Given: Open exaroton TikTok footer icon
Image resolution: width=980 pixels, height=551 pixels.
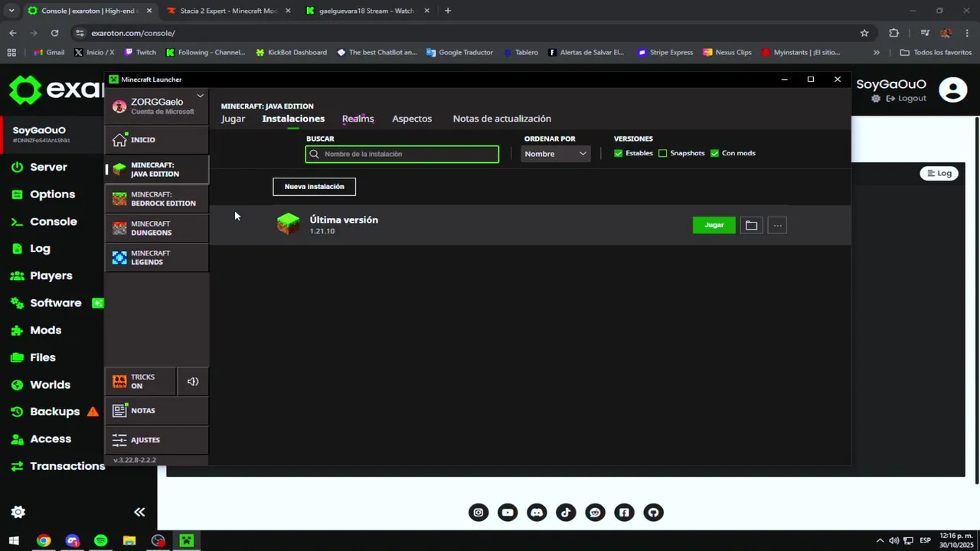Looking at the screenshot, I should pos(566,513).
